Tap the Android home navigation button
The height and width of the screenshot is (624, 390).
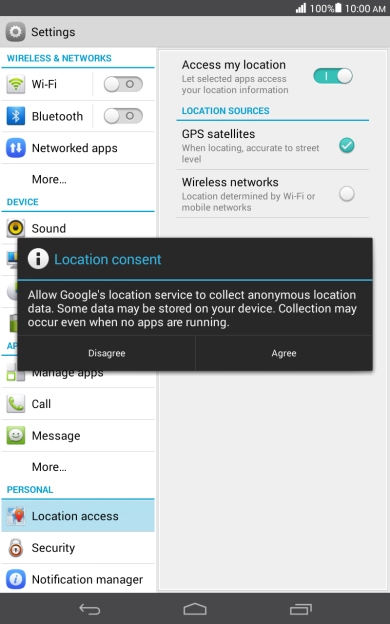(195, 609)
